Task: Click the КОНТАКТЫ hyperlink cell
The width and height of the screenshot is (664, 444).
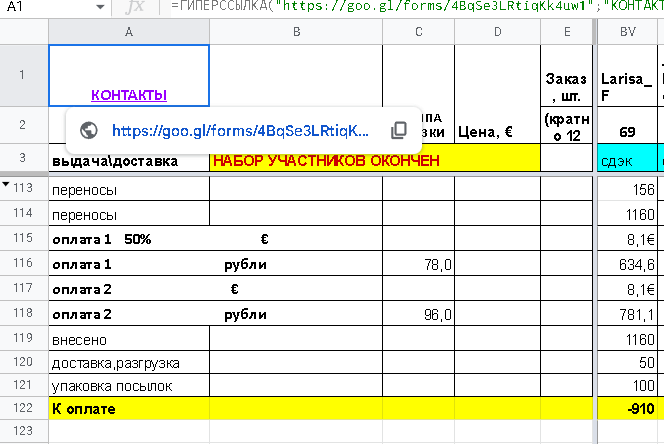Action: (x=128, y=96)
